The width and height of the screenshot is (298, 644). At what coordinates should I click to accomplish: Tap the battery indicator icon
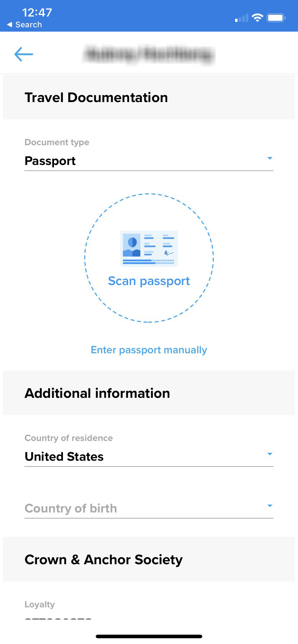276,18
